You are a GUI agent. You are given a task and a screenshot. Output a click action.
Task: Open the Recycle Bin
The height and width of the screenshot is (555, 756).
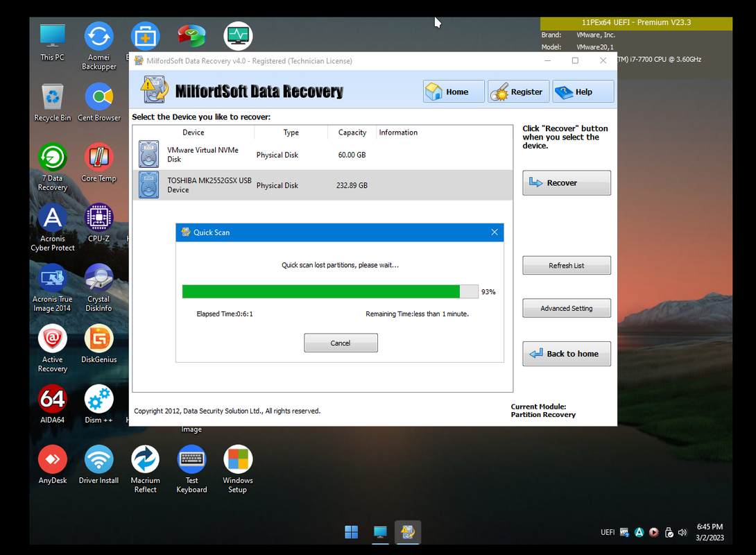(52, 103)
